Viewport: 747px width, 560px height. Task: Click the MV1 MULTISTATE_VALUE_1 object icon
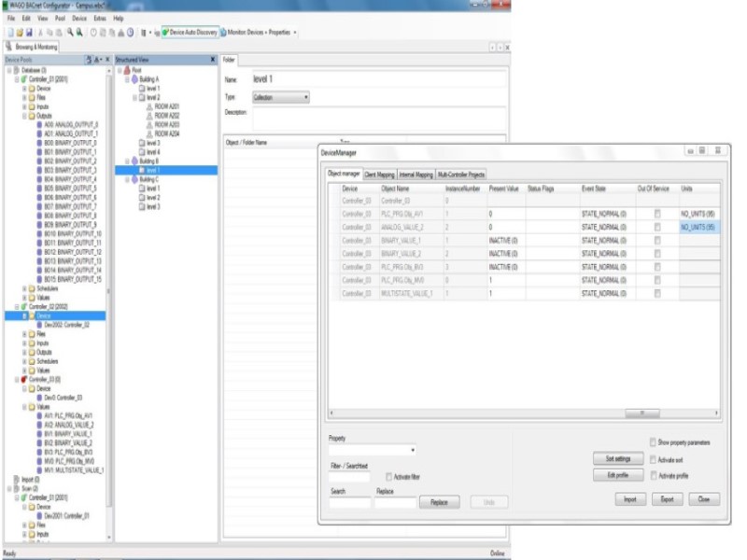pyautogui.click(x=39, y=470)
